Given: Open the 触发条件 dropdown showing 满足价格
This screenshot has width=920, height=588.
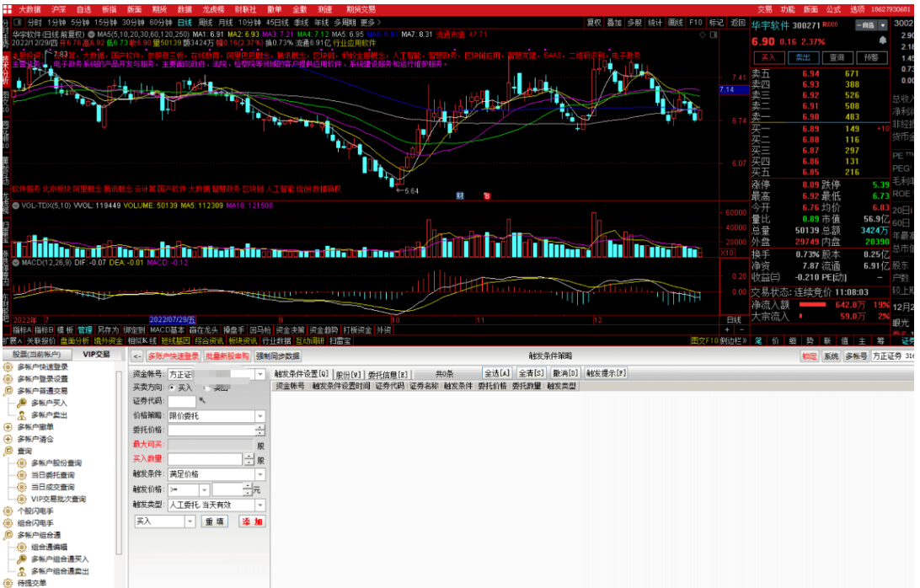Looking at the screenshot, I should pos(260,474).
